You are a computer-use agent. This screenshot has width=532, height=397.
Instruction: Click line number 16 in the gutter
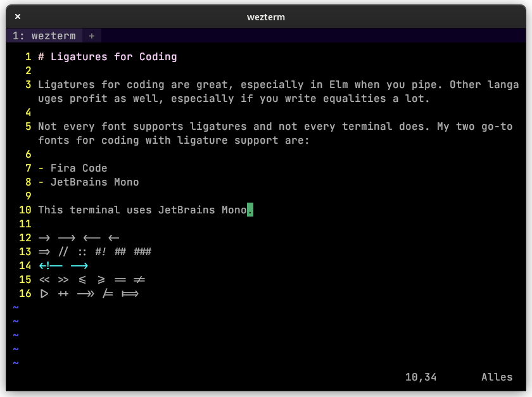point(25,294)
